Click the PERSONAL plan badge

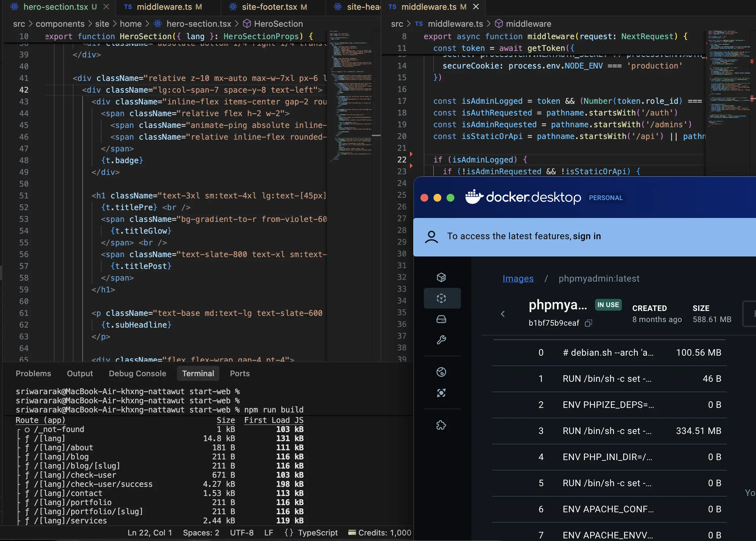tap(606, 198)
